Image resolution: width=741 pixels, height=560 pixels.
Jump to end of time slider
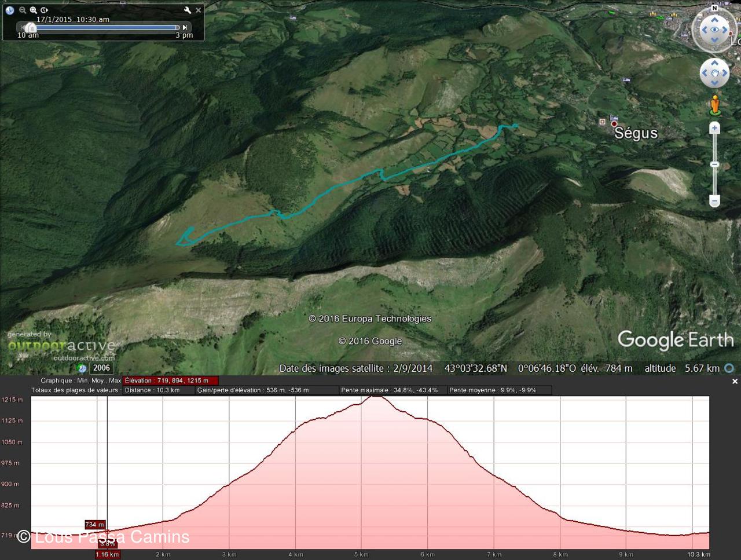point(185,27)
